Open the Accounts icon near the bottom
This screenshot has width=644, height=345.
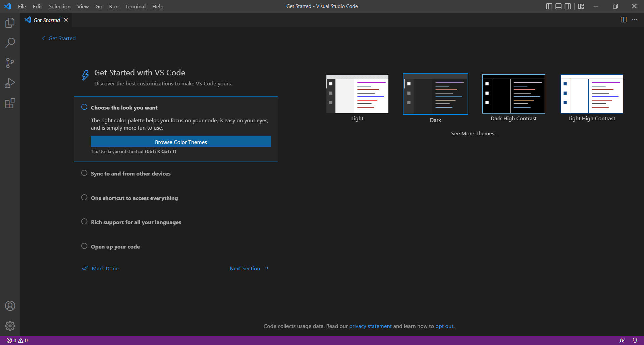(x=10, y=305)
